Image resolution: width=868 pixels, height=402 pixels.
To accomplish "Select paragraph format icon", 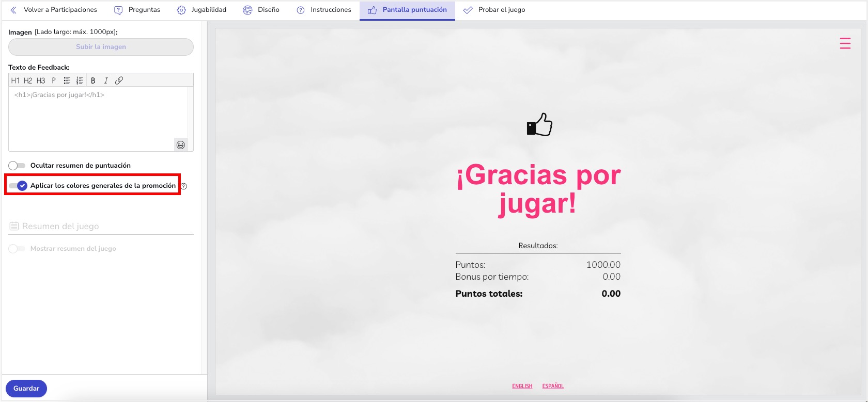I will pyautogui.click(x=54, y=81).
